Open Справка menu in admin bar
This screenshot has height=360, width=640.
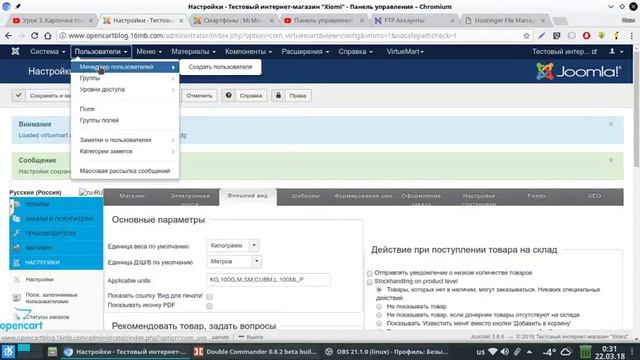pyautogui.click(x=356, y=51)
